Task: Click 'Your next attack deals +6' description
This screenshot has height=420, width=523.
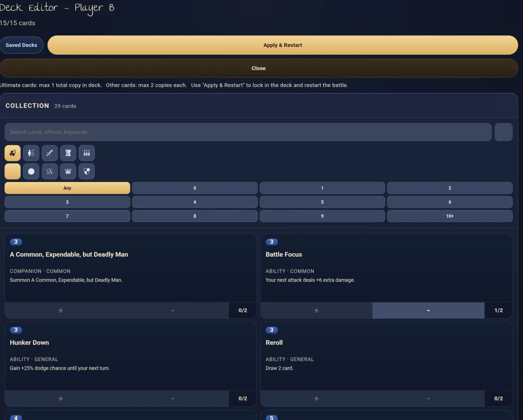Action: click(310, 280)
